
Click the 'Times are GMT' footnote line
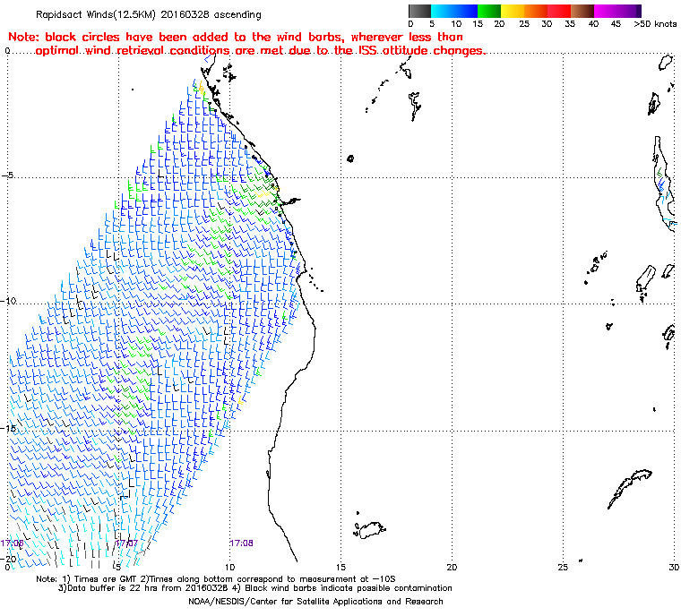215,579
